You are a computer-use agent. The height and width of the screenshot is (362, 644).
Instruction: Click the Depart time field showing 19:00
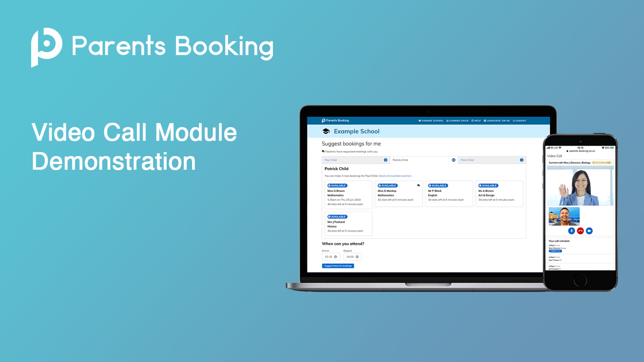(353, 257)
